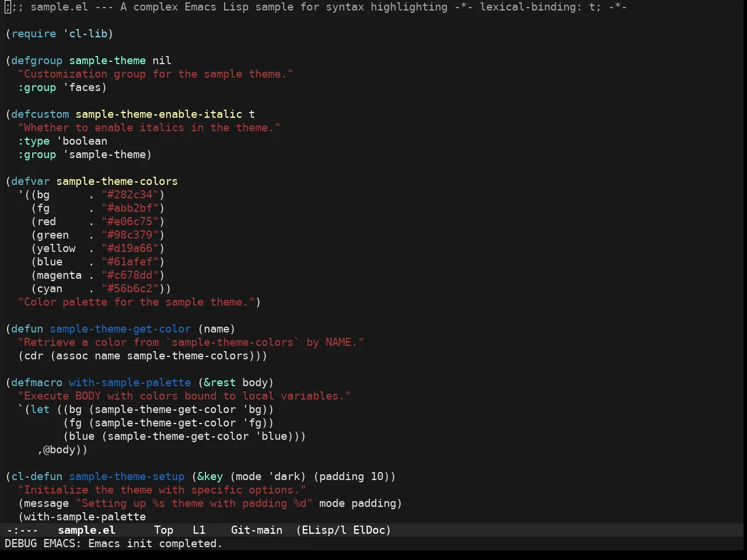Click the ElDoc minor mode indicator
747x560 pixels.
369,530
